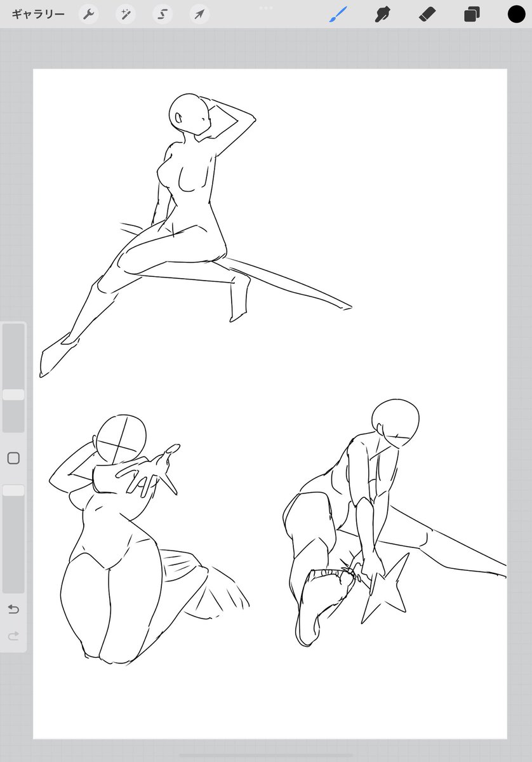
Task: Activate the Transform arrow tool
Action: click(x=200, y=14)
